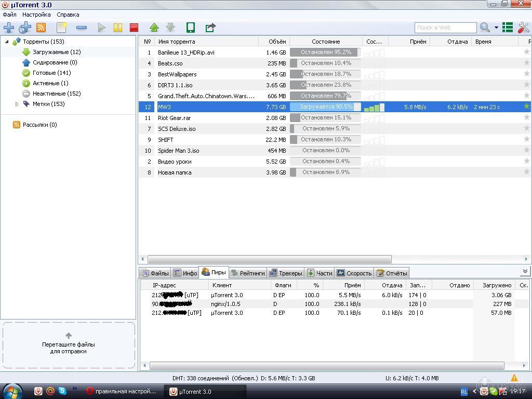Sort by Имя торрента column header
Viewport: 532px width, 399px height.
coord(206,42)
